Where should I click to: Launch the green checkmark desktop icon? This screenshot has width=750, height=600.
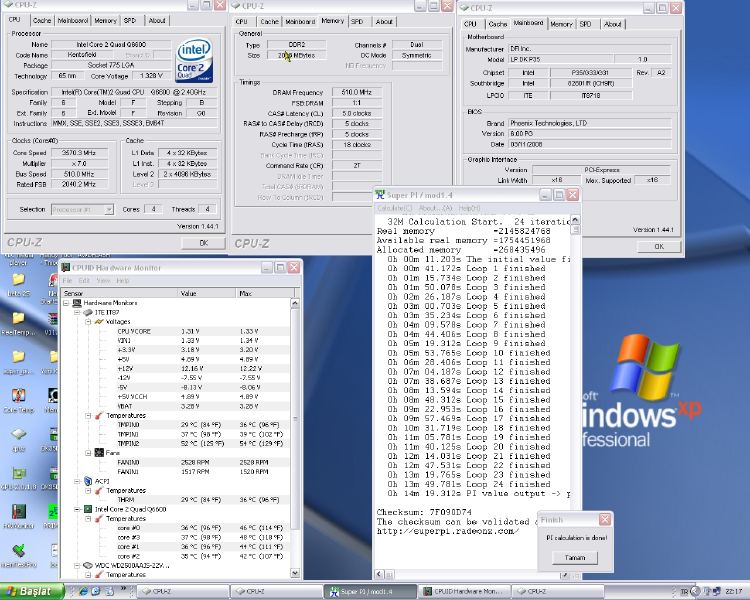pyautogui.click(x=18, y=551)
